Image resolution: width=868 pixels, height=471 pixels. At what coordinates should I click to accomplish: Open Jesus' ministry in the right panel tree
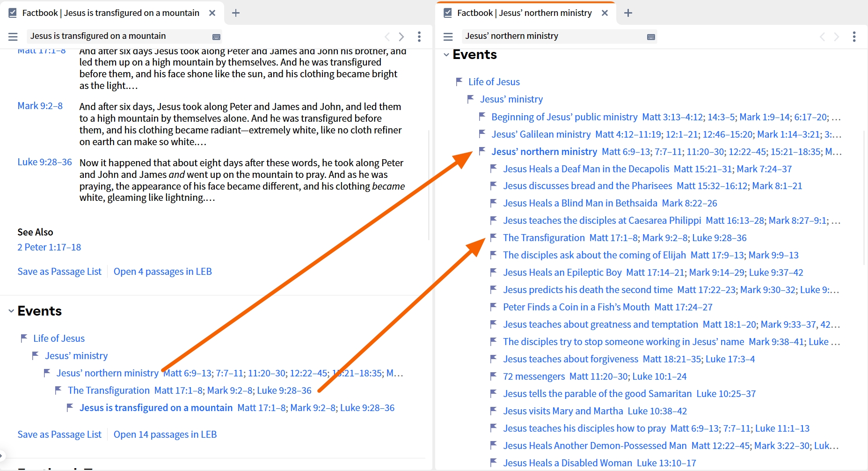point(511,99)
